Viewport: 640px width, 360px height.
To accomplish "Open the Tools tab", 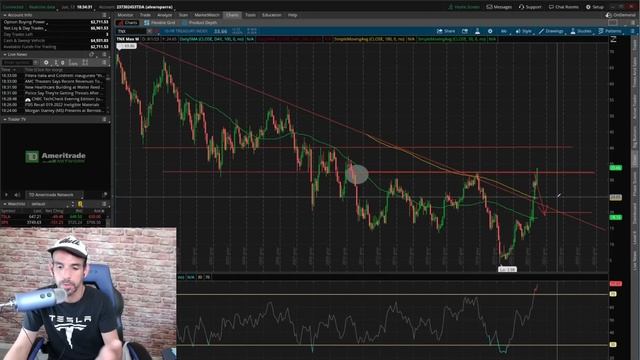I will tap(251, 15).
